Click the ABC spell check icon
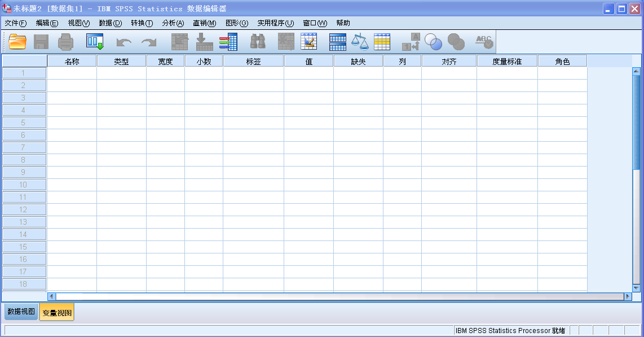 [x=484, y=42]
